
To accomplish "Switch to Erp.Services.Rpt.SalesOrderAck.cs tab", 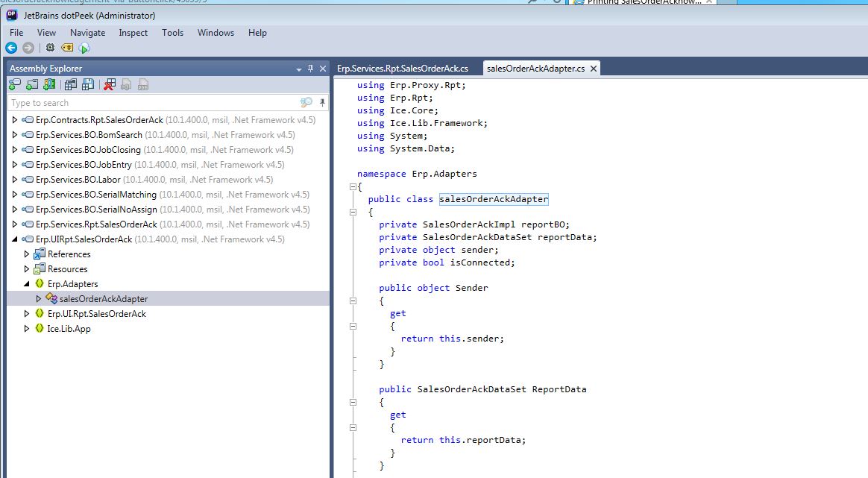I will [x=403, y=69].
